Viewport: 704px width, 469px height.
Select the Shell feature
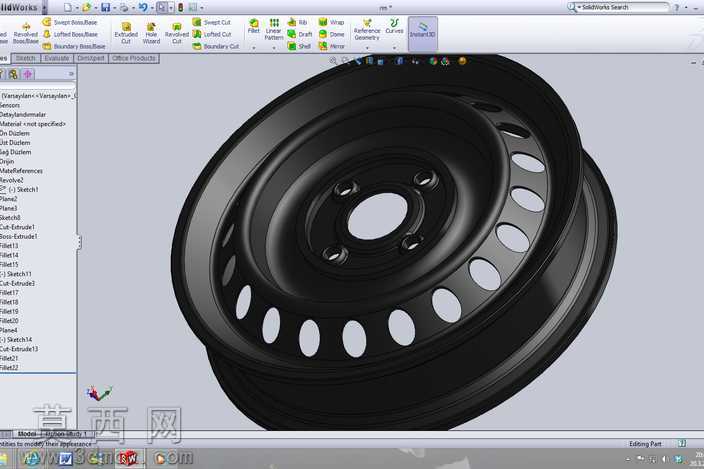pyautogui.click(x=299, y=46)
